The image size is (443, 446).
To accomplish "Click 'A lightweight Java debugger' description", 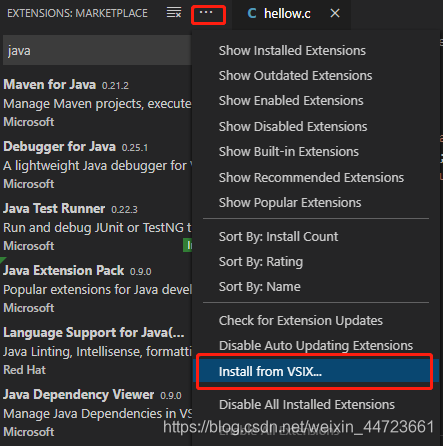I will 97,166.
